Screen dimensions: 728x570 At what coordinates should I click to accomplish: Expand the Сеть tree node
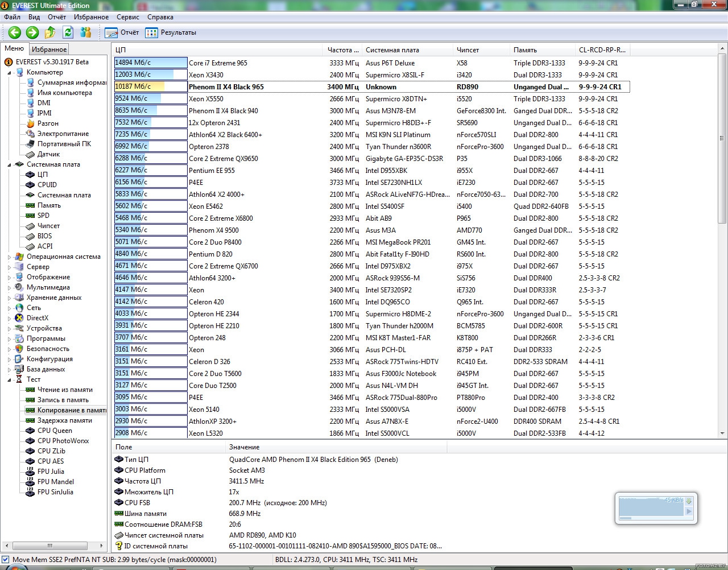pos(9,308)
